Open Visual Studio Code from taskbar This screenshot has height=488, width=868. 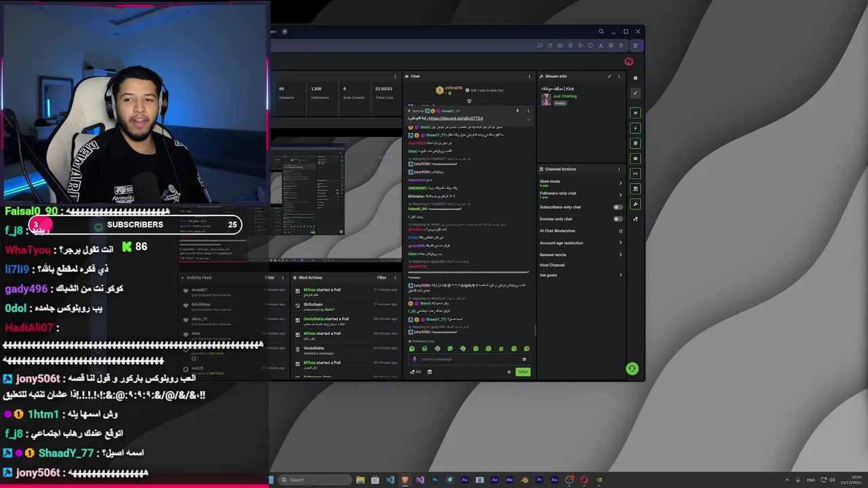(x=390, y=480)
